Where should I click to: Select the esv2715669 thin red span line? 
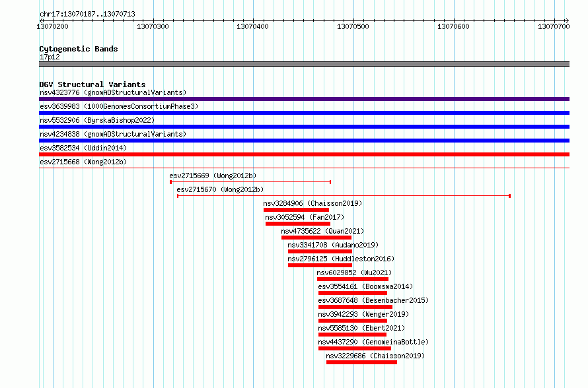click(x=250, y=182)
